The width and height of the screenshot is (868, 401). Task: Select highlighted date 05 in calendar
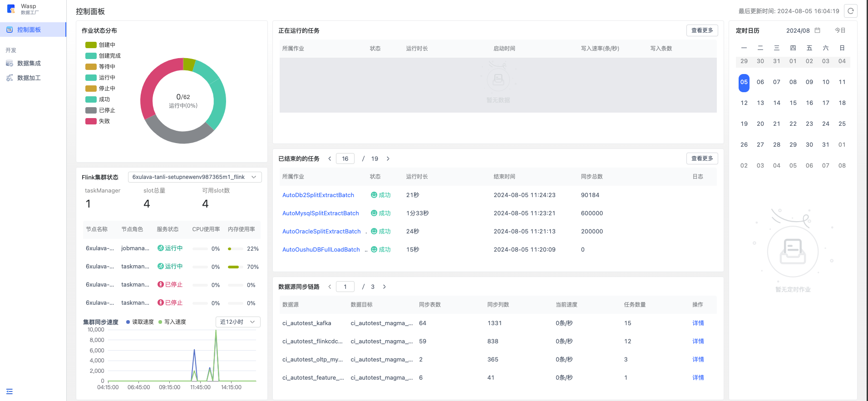click(744, 82)
